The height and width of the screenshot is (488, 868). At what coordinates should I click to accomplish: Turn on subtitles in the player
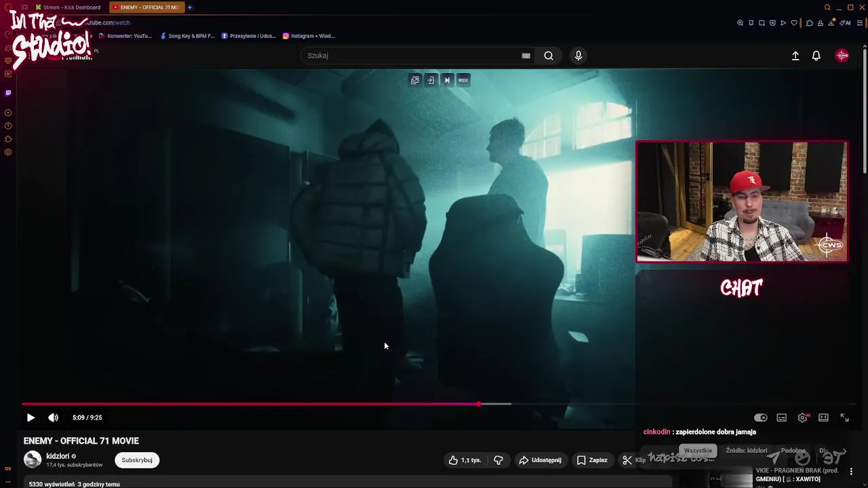pyautogui.click(x=782, y=418)
